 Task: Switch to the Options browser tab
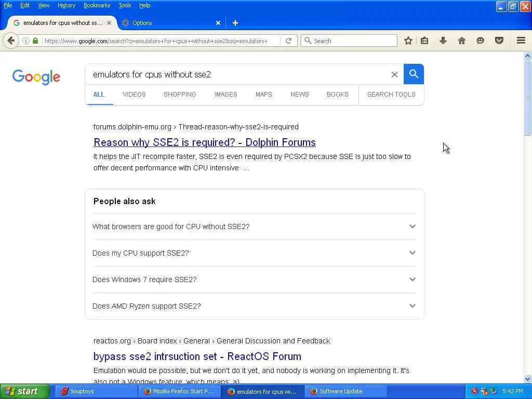(171, 23)
